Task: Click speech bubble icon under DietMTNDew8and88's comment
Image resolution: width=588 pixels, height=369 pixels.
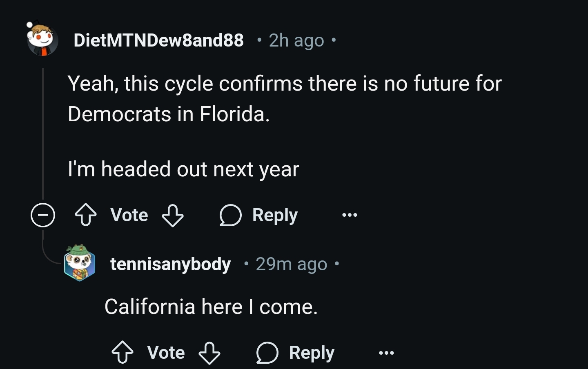Action: click(231, 215)
